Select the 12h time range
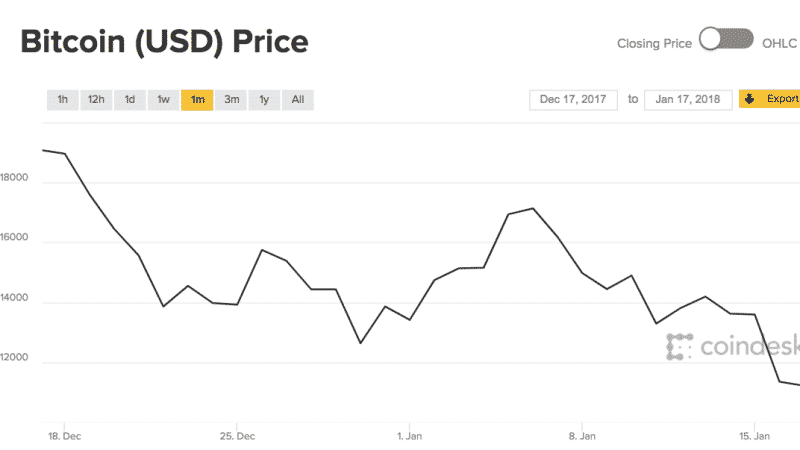This screenshot has height=450, width=800. (96, 99)
